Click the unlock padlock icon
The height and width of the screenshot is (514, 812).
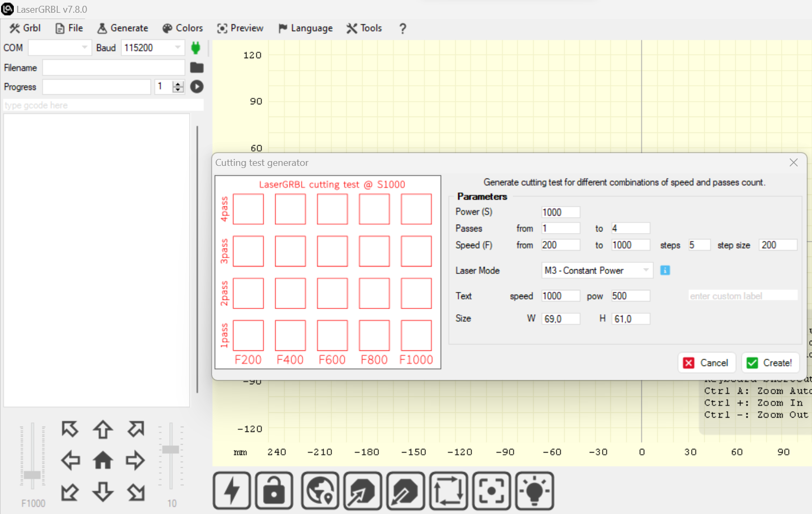274,491
